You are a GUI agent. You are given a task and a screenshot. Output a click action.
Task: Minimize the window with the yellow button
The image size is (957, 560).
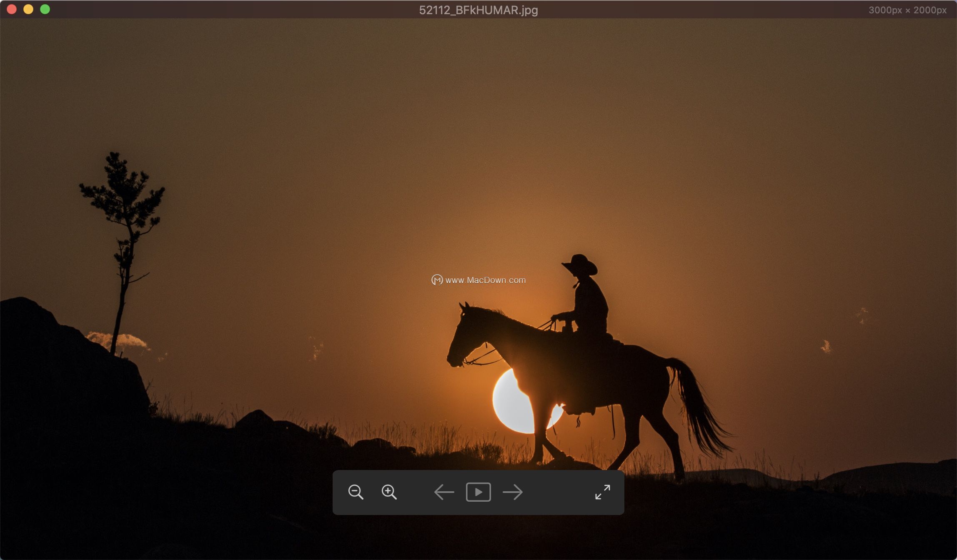[28, 9]
